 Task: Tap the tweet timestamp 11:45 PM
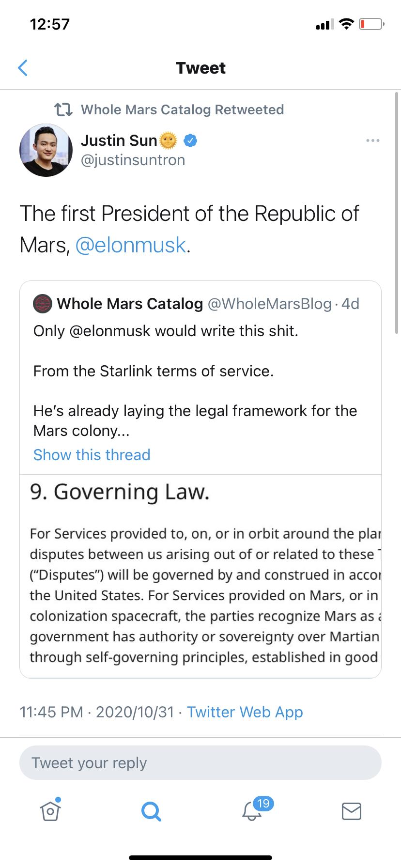pyautogui.click(x=51, y=712)
